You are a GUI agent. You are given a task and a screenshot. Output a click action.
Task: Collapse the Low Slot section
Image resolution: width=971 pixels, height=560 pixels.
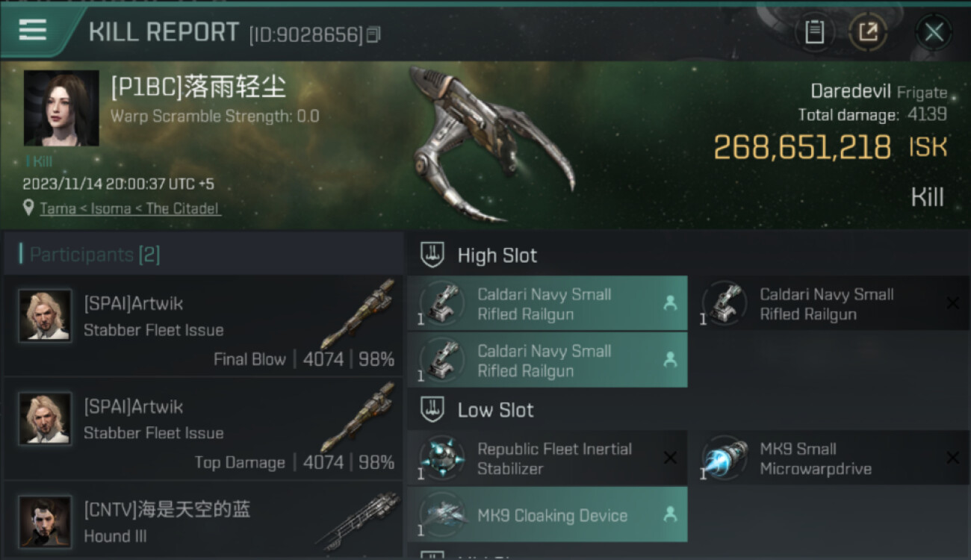[x=432, y=410]
